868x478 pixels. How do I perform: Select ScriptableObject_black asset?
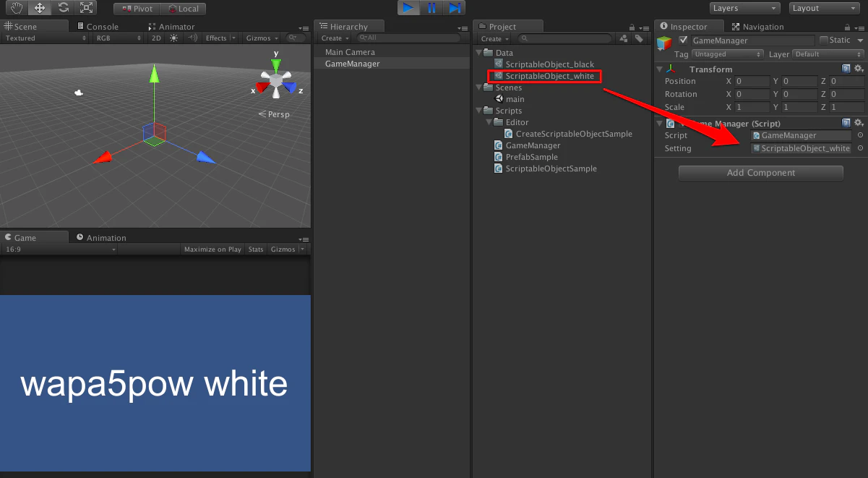click(550, 64)
